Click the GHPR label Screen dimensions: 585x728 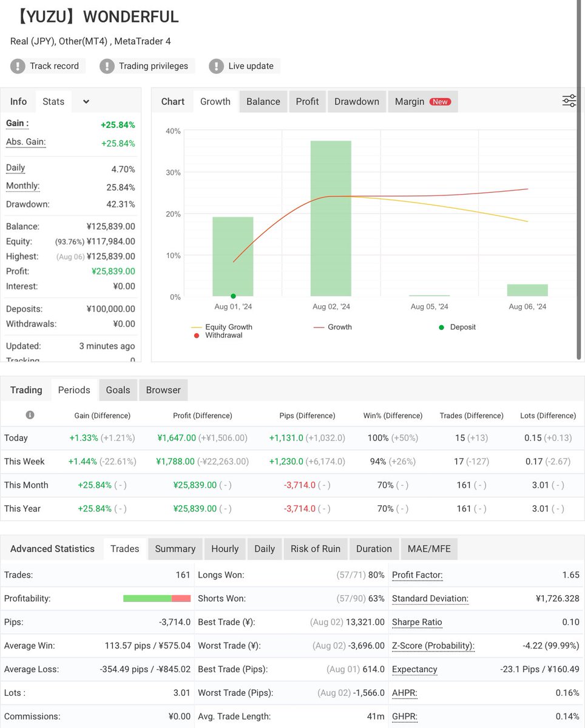(x=405, y=716)
